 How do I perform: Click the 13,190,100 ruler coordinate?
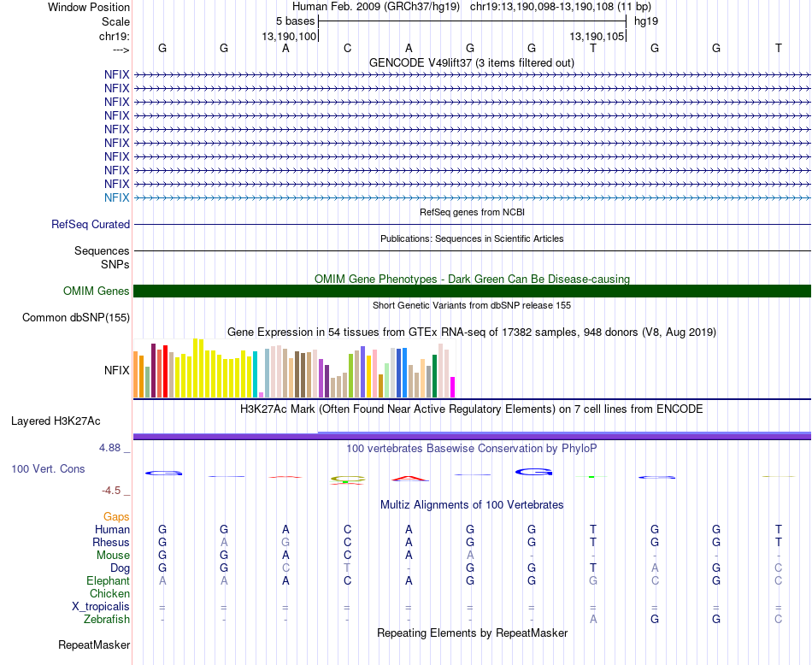(x=289, y=36)
